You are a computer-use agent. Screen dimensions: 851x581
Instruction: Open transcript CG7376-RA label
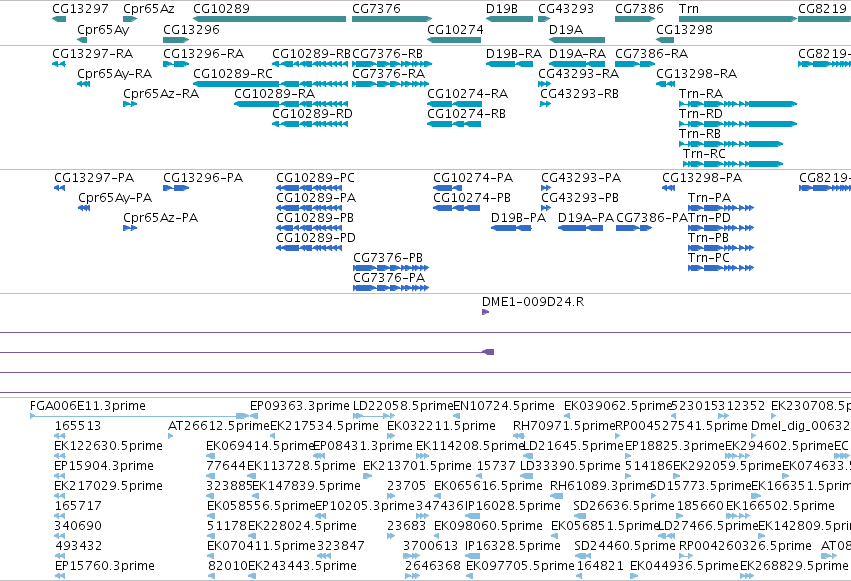[389, 74]
